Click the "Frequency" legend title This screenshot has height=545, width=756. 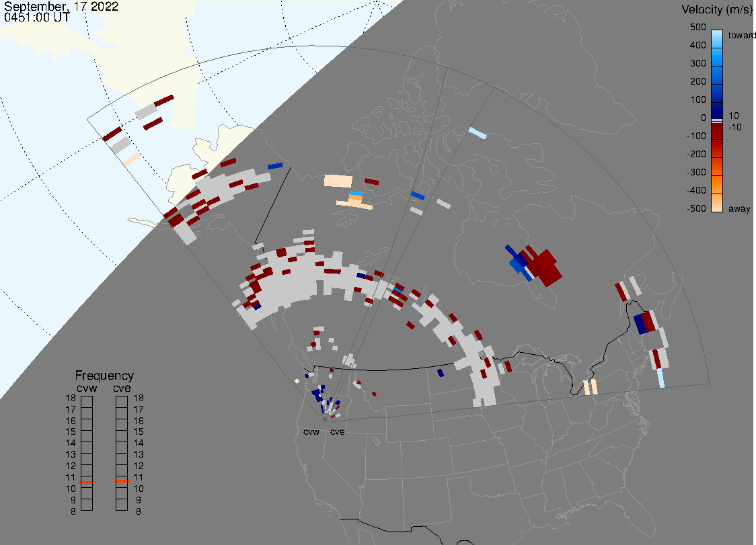coord(104,376)
